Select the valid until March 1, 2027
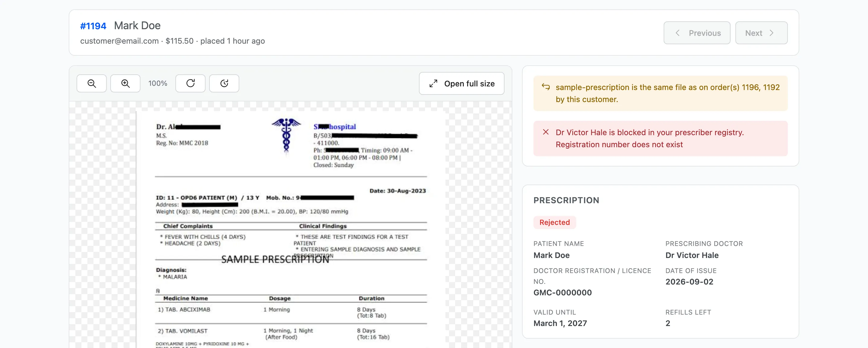Screen dimensions: 868x348 pyautogui.click(x=560, y=323)
